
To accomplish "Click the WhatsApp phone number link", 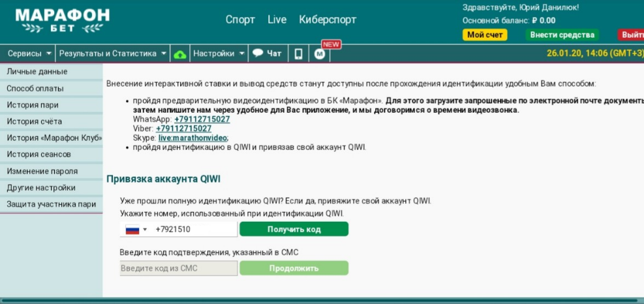I will click(202, 119).
